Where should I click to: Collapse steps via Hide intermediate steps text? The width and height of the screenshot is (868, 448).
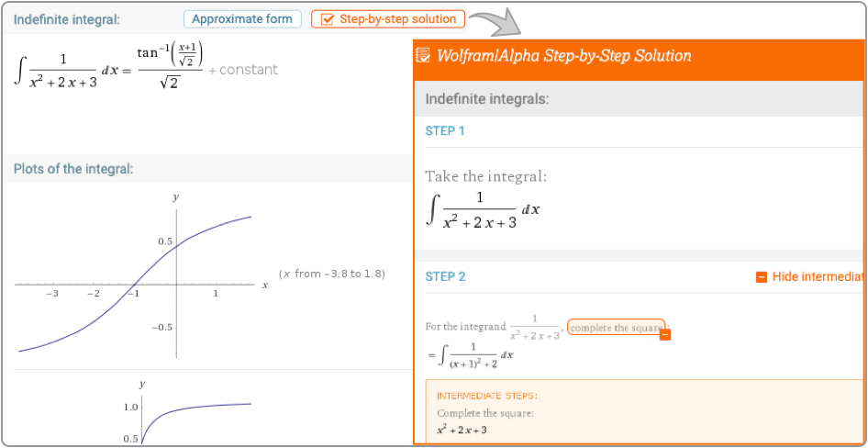[x=818, y=277]
